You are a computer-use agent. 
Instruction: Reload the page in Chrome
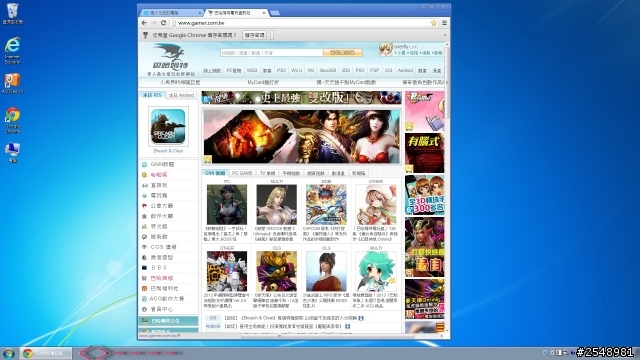163,23
